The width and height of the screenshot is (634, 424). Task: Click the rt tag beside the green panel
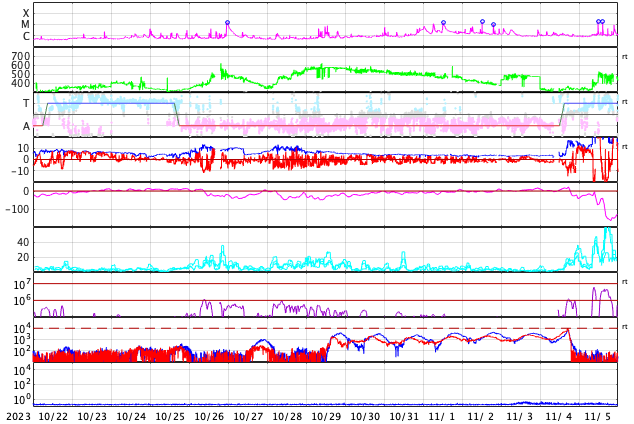625,57
